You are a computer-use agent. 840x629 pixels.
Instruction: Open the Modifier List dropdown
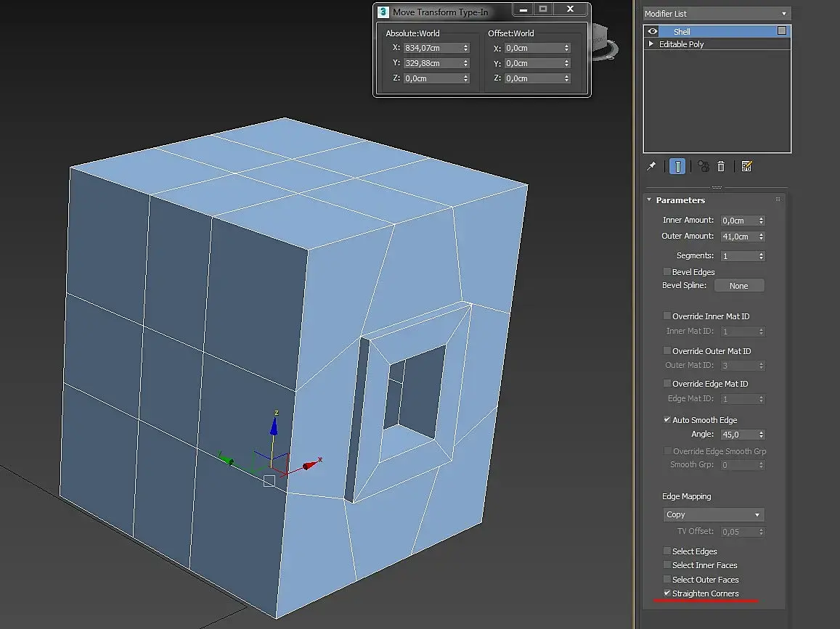pyautogui.click(x=716, y=14)
